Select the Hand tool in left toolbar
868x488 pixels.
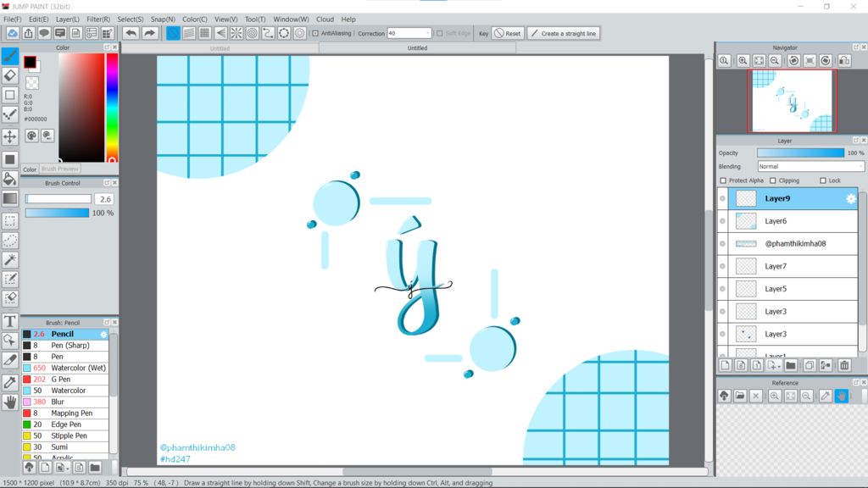pyautogui.click(x=10, y=402)
